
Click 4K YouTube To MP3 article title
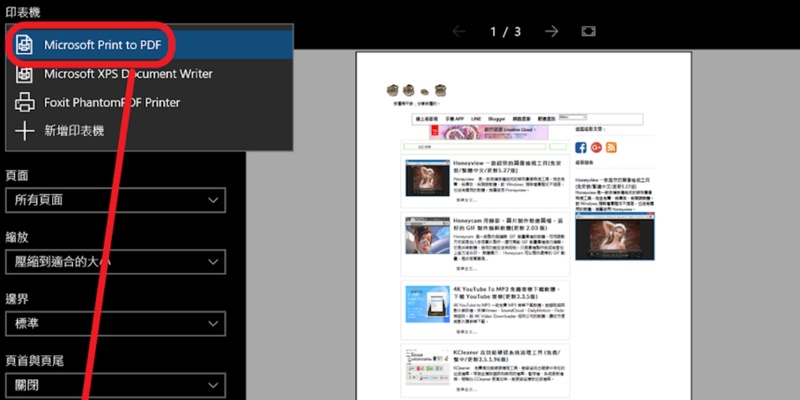pos(506,293)
